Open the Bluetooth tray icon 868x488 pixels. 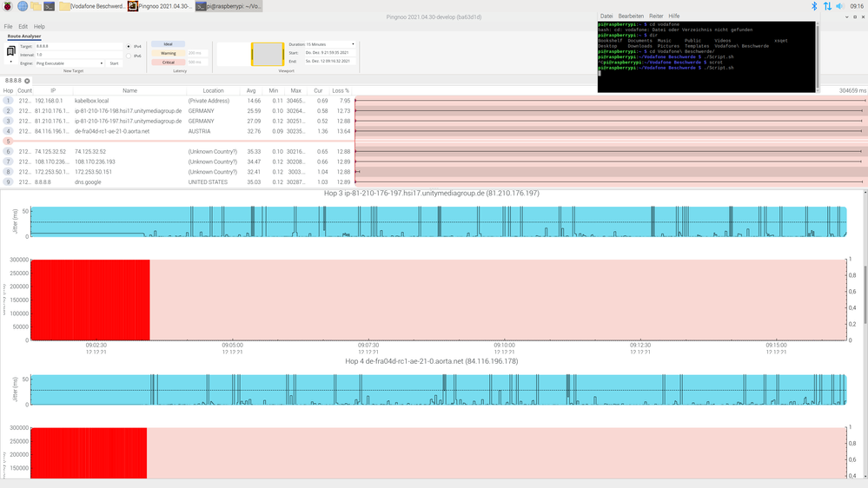(x=814, y=6)
